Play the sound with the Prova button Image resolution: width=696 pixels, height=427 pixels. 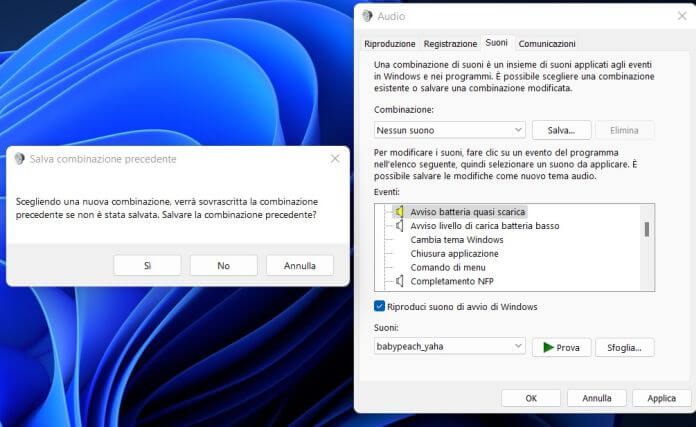[562, 348]
